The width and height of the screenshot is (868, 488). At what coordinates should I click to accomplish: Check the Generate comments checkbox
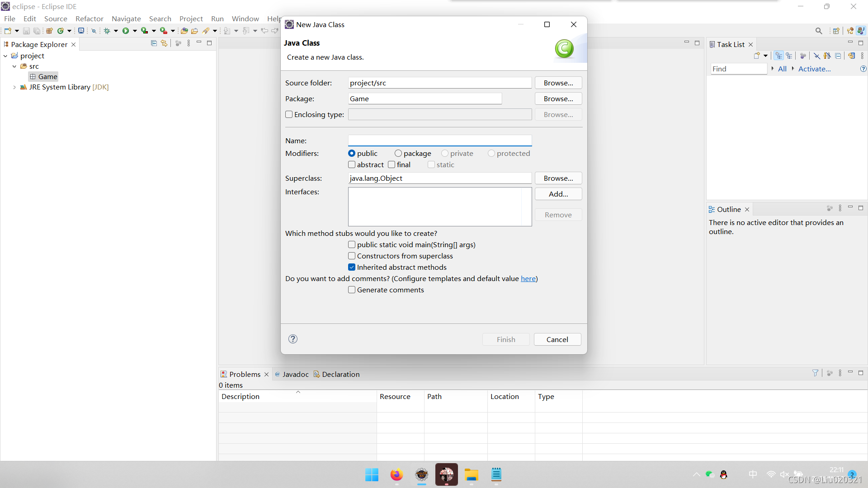click(352, 290)
